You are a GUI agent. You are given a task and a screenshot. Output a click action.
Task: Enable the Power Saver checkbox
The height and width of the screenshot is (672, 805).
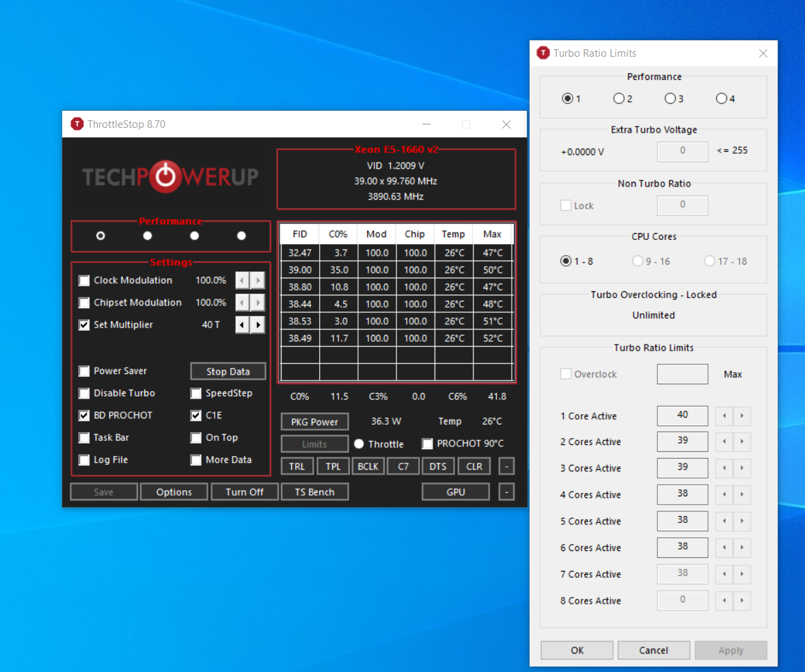(x=84, y=371)
